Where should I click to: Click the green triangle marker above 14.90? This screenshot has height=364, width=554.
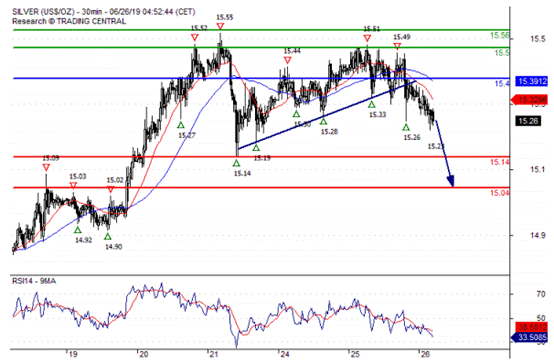pos(108,236)
